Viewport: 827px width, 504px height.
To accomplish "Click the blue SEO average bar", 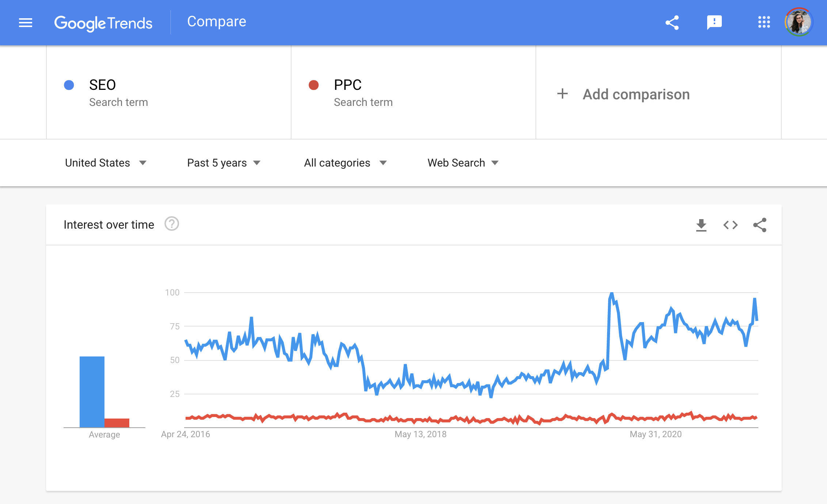I will tap(92, 392).
